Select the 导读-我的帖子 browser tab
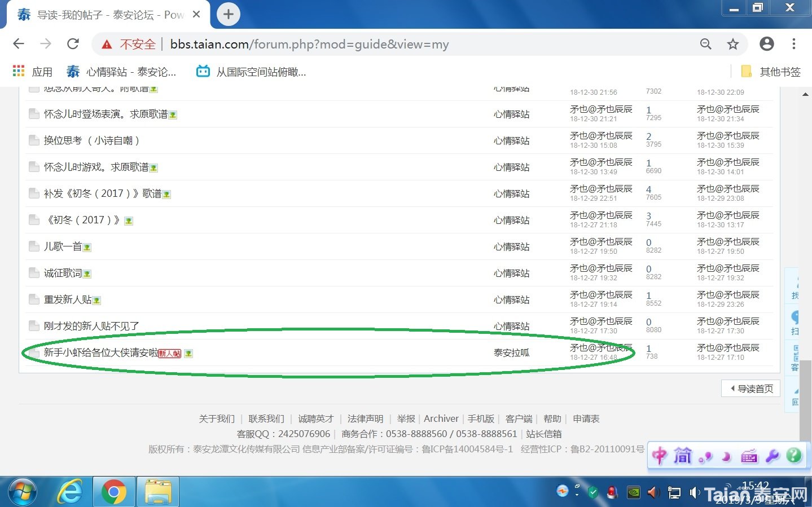 [108, 15]
